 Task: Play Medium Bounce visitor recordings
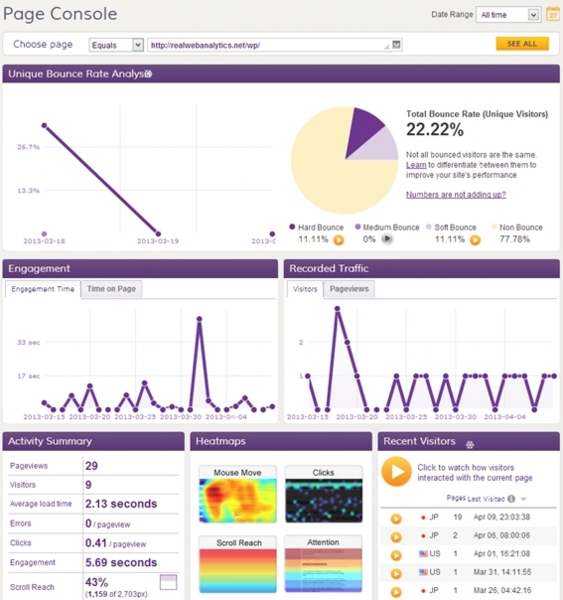(387, 239)
